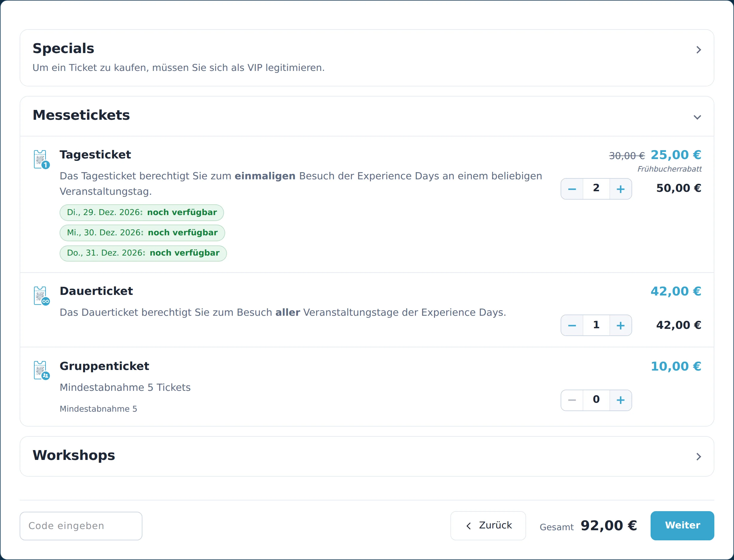Viewport: 734px width, 560px height.
Task: Click the Gruppenticket quantity field showing 0
Action: coord(596,400)
